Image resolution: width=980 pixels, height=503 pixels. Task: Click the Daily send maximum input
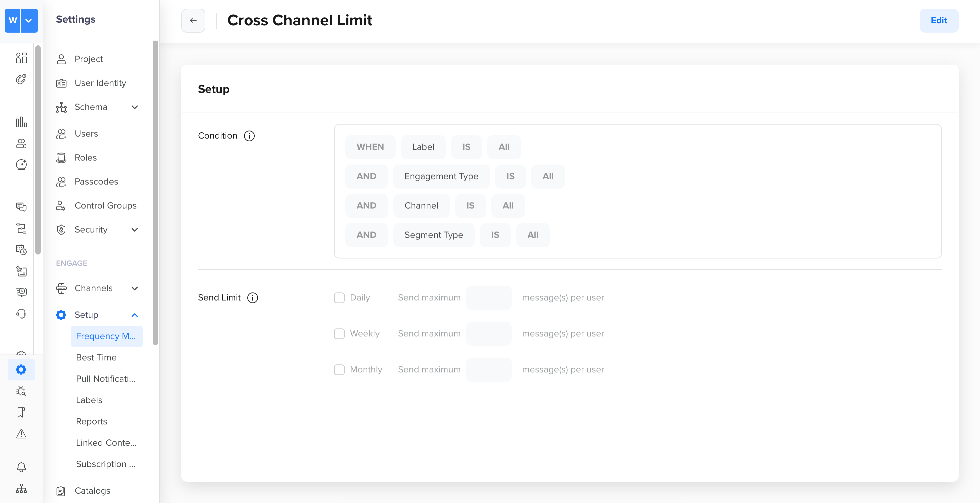click(x=488, y=298)
